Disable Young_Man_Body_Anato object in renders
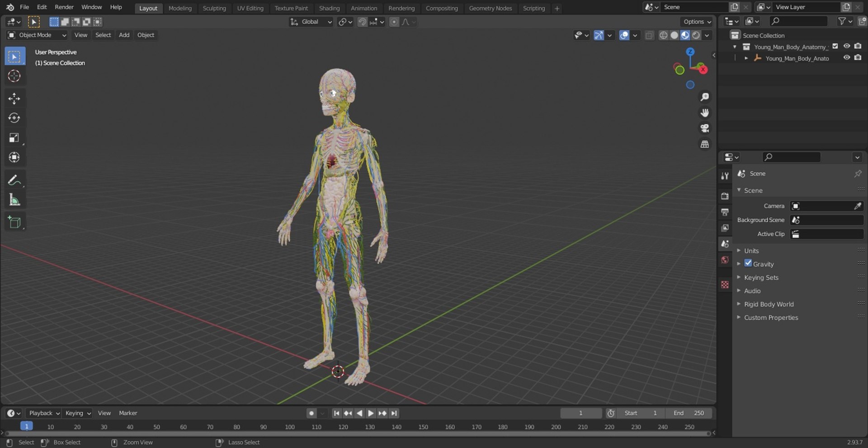Viewport: 868px width, 448px height. [x=858, y=57]
